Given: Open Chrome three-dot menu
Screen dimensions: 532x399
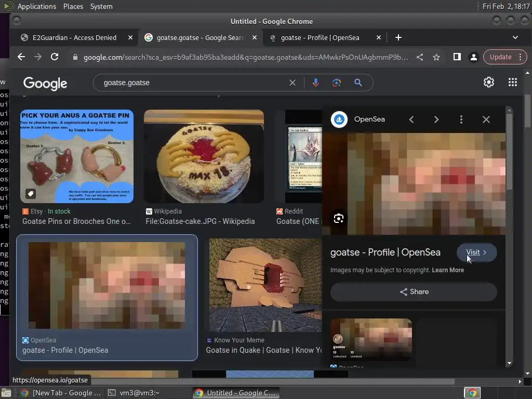Looking at the screenshot, I should 520,57.
